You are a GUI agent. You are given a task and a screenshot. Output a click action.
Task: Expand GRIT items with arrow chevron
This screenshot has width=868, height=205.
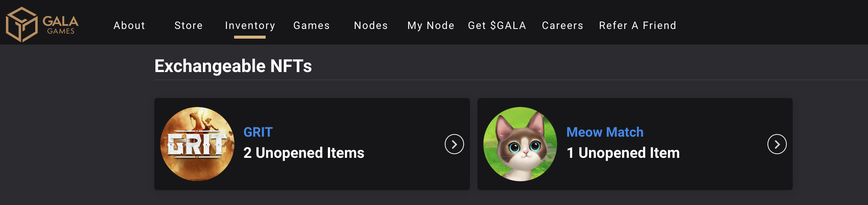click(454, 144)
